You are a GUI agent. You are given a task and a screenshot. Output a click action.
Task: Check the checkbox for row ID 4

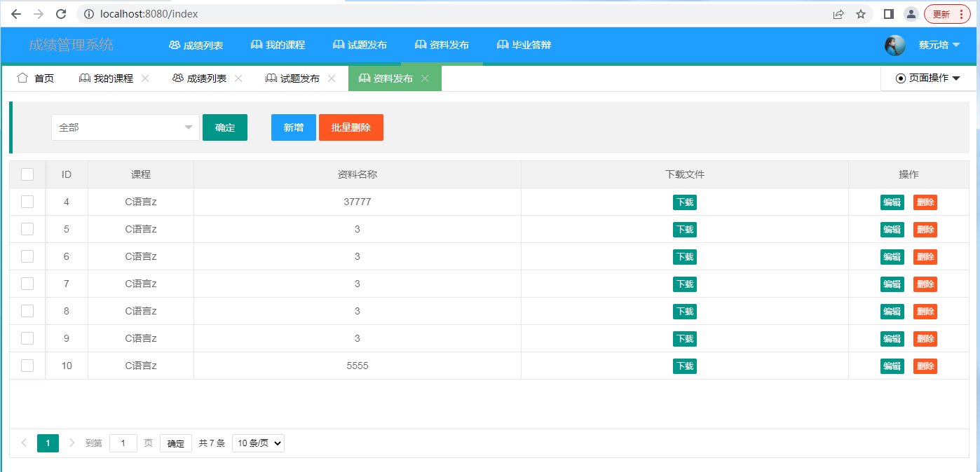click(x=27, y=202)
